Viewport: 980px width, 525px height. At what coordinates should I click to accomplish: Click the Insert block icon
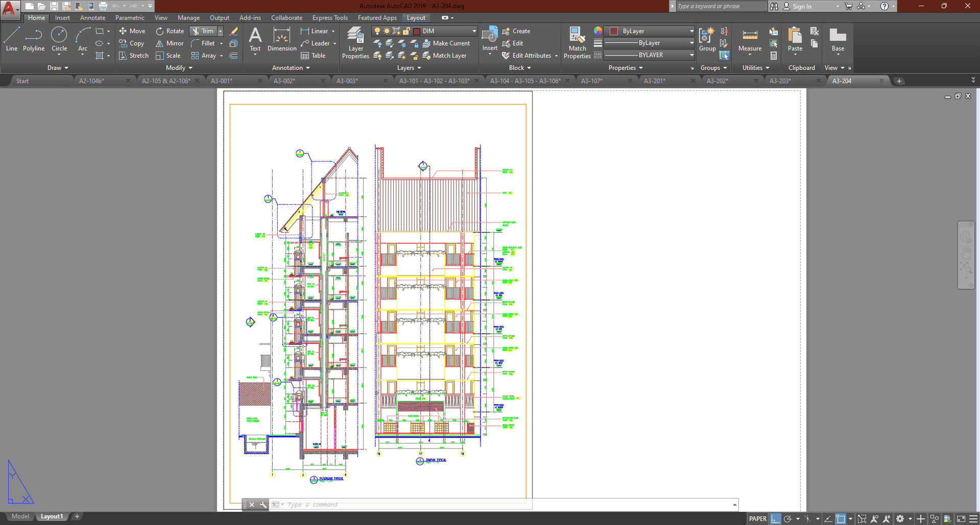(x=490, y=39)
